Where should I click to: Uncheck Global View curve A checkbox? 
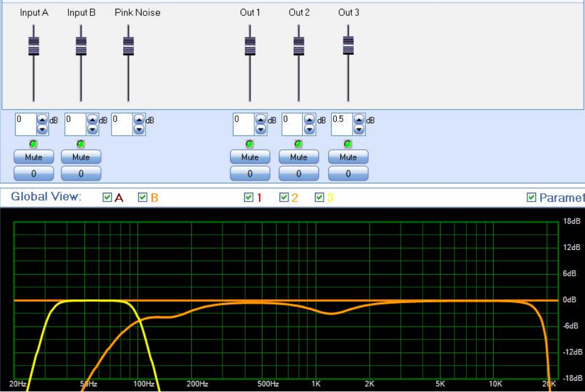(x=107, y=197)
